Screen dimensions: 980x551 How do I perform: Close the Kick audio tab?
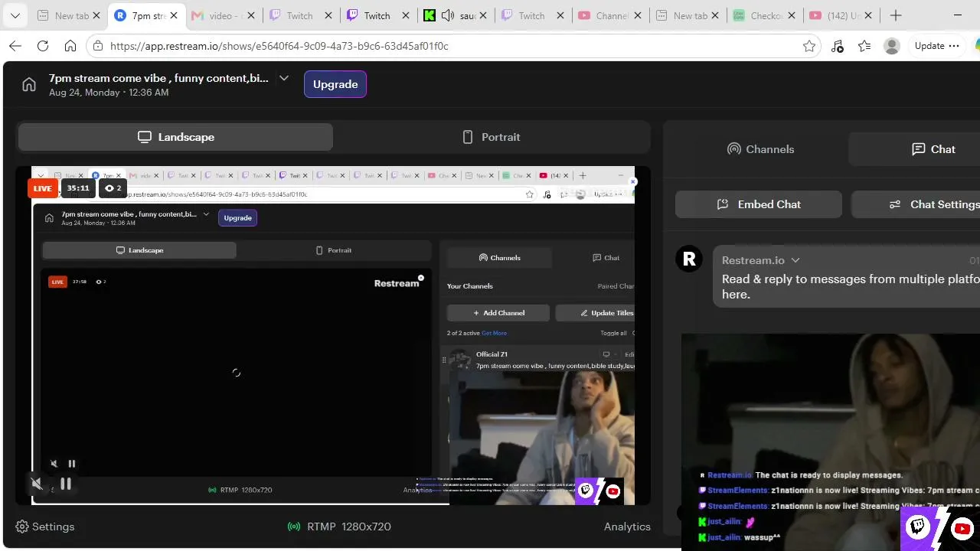pos(483,15)
